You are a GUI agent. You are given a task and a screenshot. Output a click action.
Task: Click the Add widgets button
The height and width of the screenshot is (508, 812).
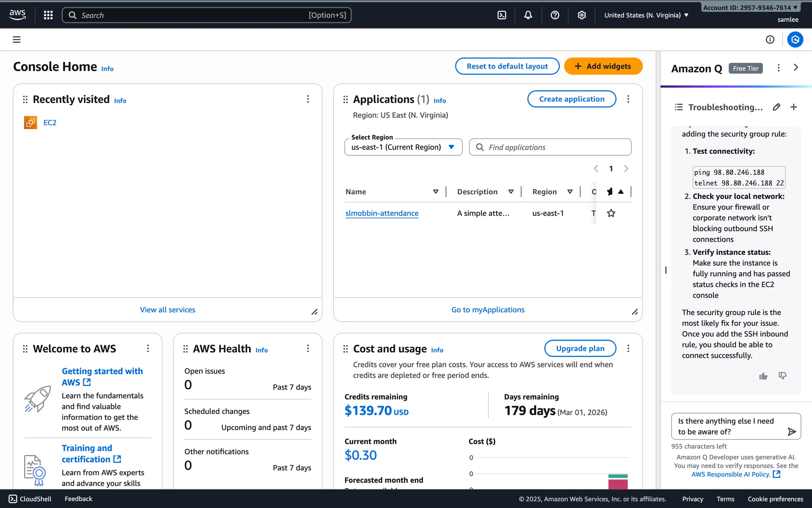(x=603, y=66)
